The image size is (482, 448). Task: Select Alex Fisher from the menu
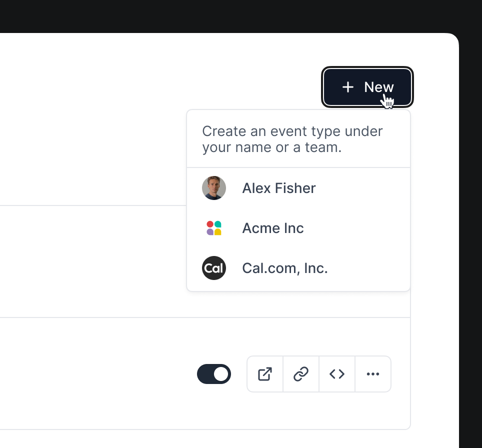click(278, 188)
